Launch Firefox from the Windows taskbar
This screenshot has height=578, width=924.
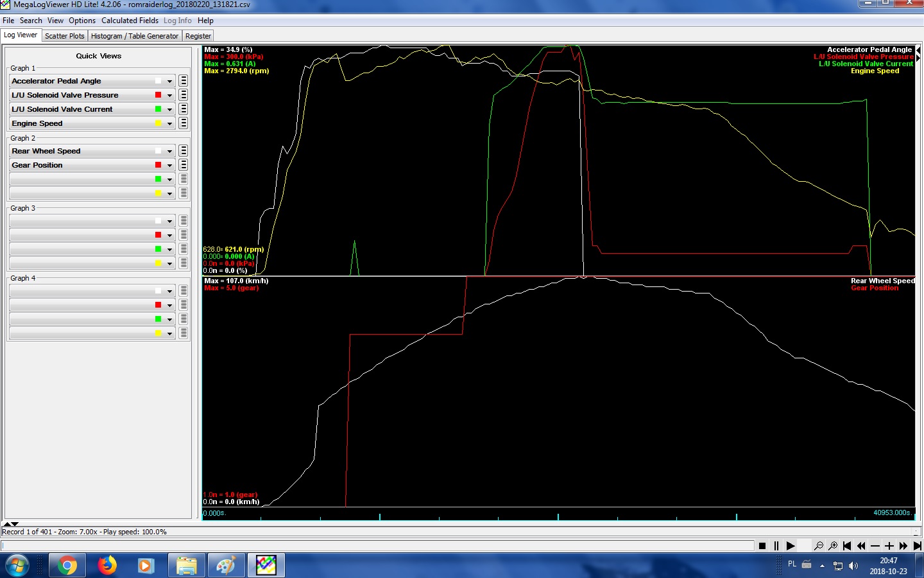click(x=107, y=566)
